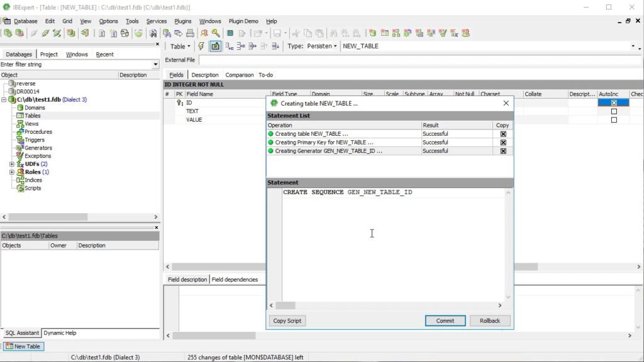Uncheck Copy for Creating Generator GEN_NEW_TABLE_ID

coord(503,151)
